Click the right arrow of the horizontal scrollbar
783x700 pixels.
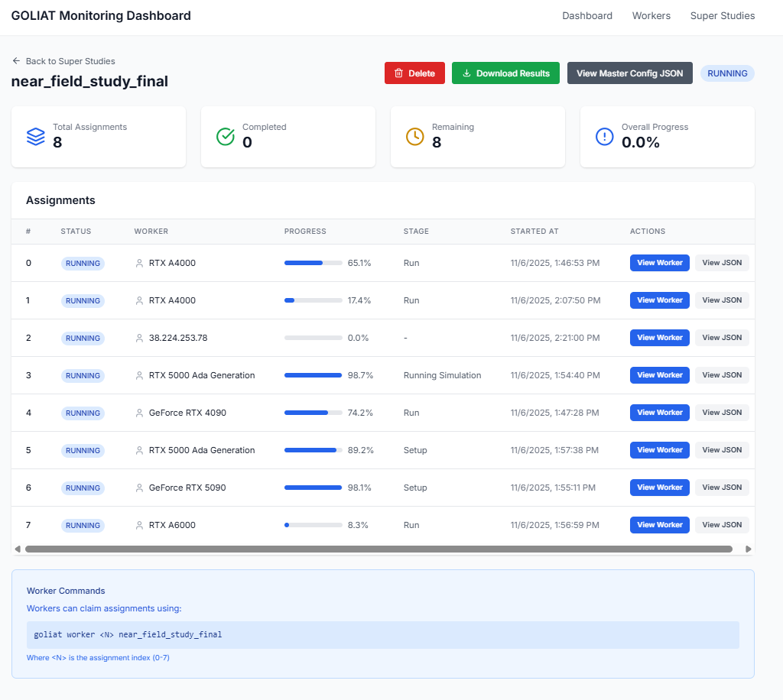748,549
